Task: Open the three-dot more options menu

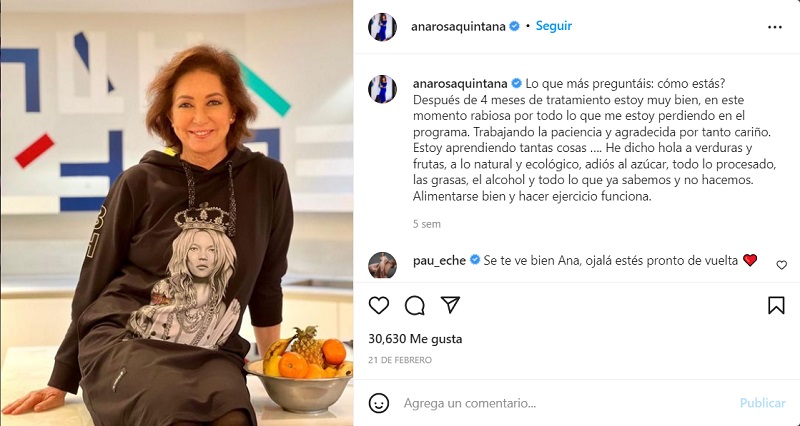Action: pos(774,27)
